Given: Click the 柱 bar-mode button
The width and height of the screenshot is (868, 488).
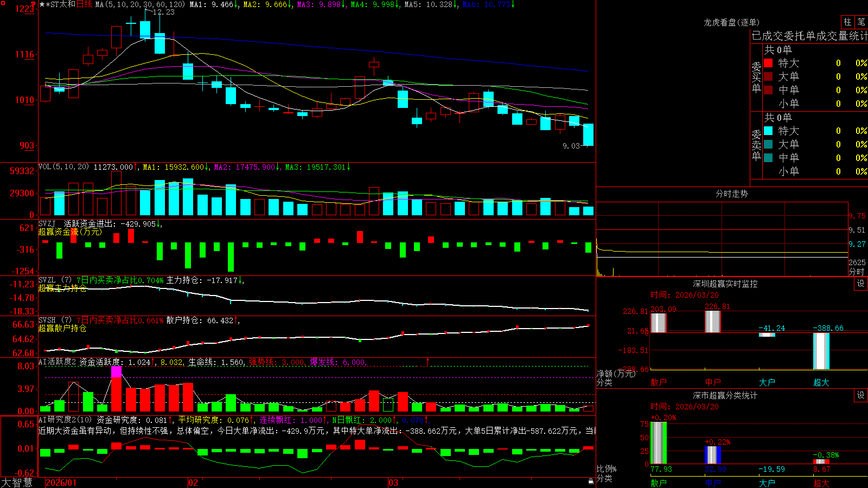Looking at the screenshot, I should [x=847, y=22].
